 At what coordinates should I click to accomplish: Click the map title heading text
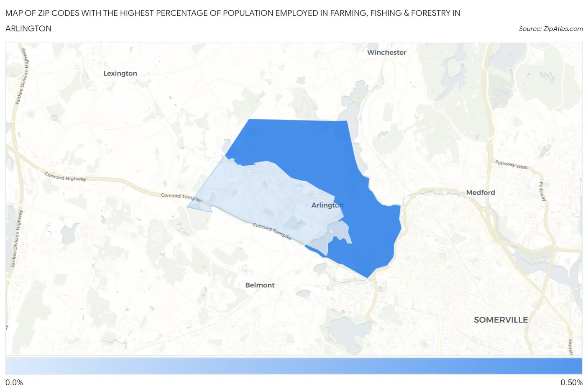pos(233,20)
